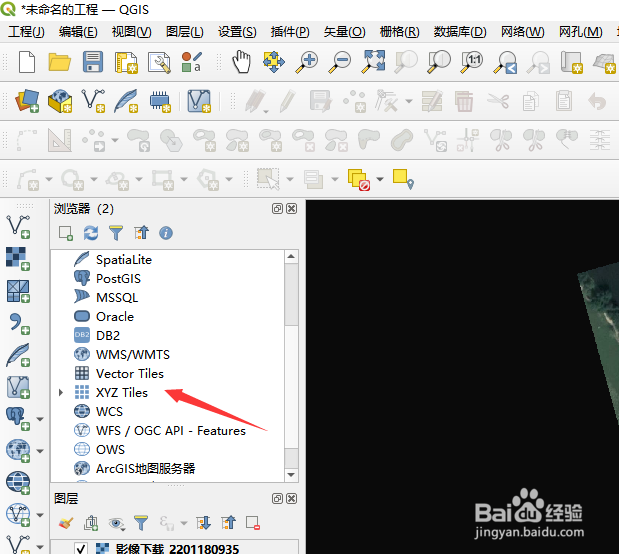Open the 编辑(E) menu
The width and height of the screenshot is (619, 554).
point(78,32)
